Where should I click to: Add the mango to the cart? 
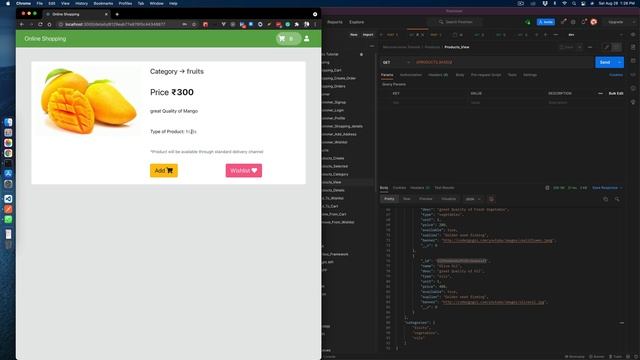click(x=164, y=171)
